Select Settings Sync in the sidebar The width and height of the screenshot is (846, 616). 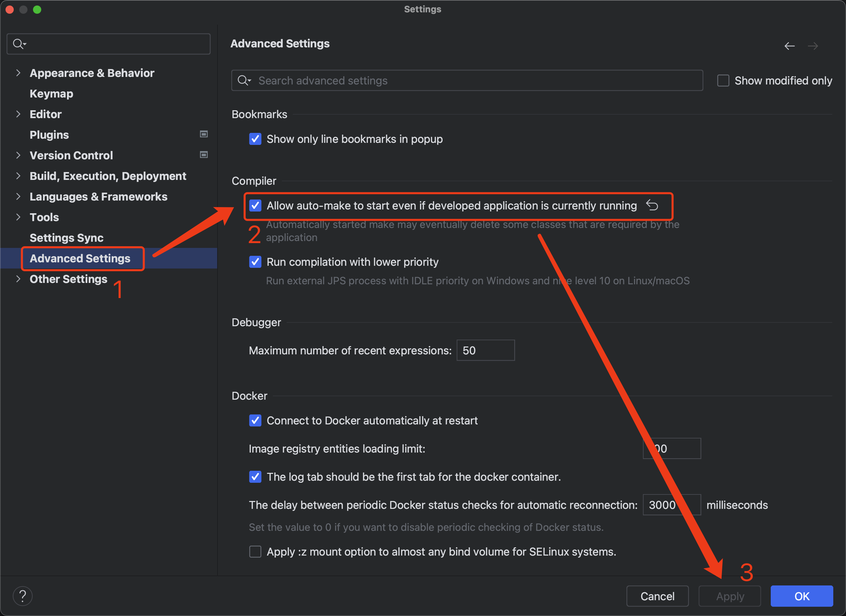click(x=66, y=238)
